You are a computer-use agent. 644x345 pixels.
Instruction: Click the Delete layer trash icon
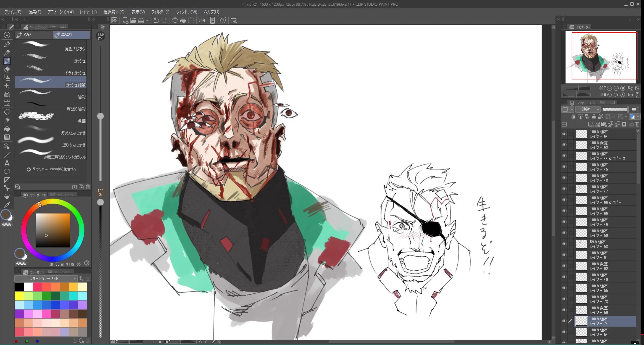pos(637,124)
